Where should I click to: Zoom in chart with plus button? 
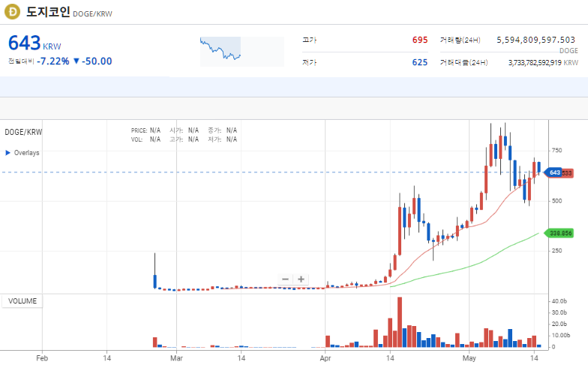pyautogui.click(x=301, y=280)
